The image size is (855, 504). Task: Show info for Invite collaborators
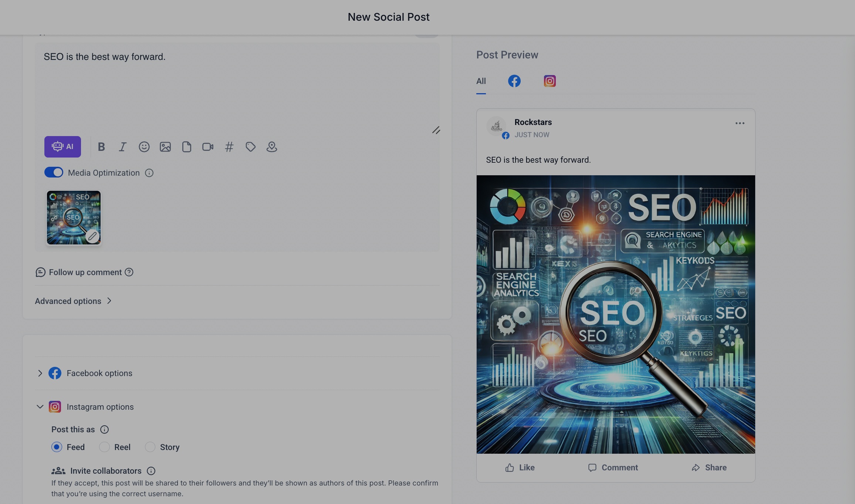point(151,471)
